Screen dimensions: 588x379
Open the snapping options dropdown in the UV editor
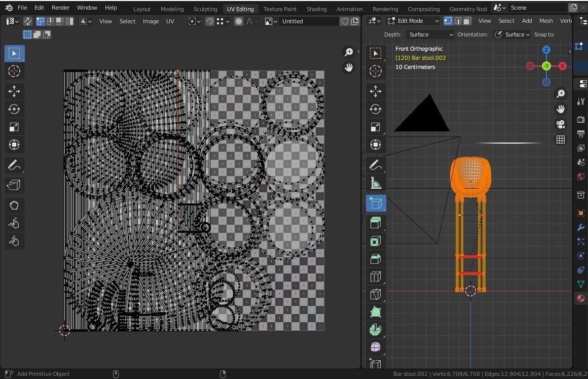[223, 21]
